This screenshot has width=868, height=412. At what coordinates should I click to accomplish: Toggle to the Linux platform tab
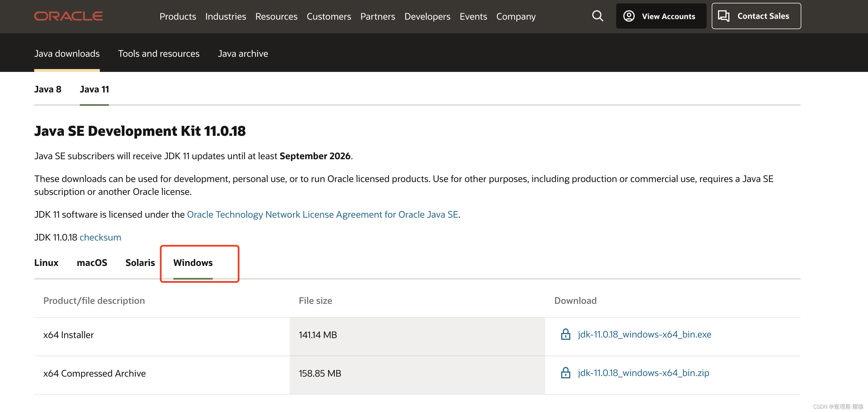coord(46,262)
